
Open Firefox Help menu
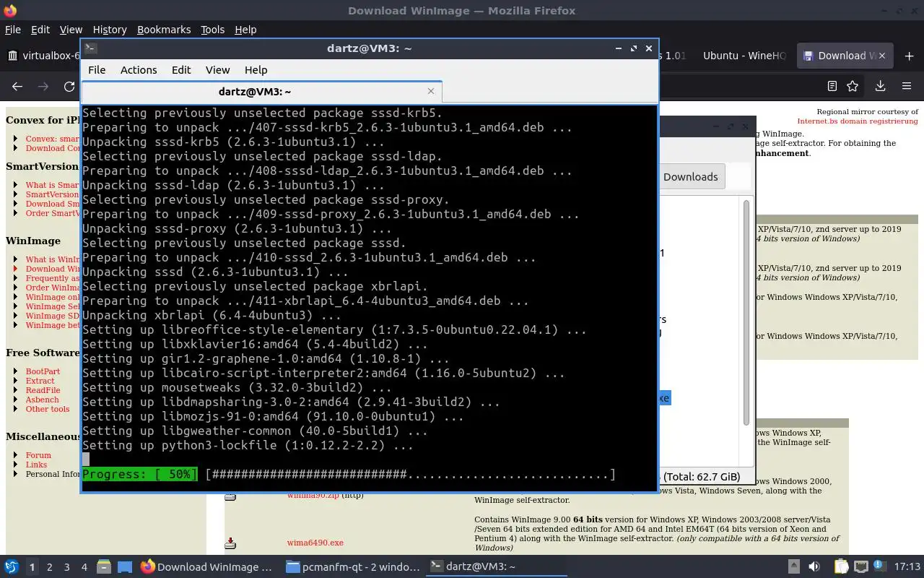tap(245, 30)
